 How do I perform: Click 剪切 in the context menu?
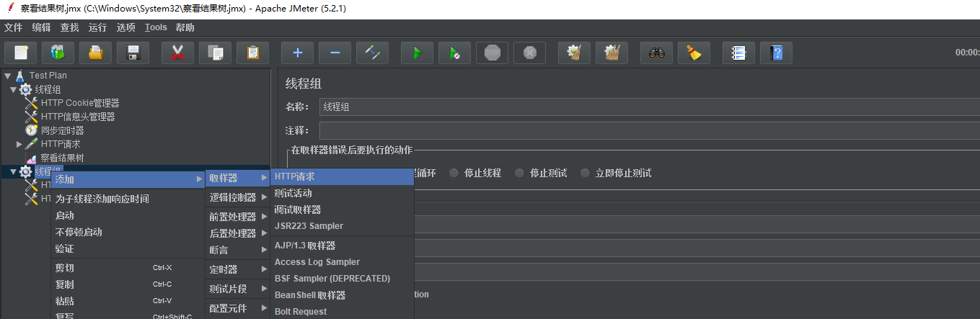click(x=128, y=268)
